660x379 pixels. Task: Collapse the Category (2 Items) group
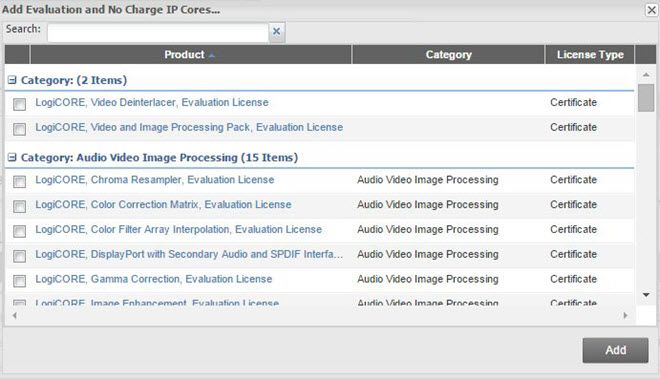coord(12,80)
